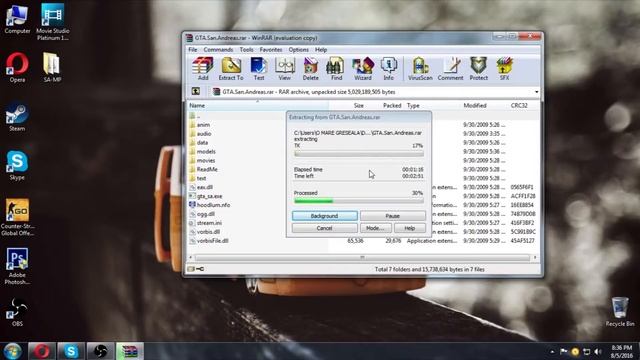Click WinRAR in the taskbar
Viewport: 640px width, 360px height.
coord(130,351)
